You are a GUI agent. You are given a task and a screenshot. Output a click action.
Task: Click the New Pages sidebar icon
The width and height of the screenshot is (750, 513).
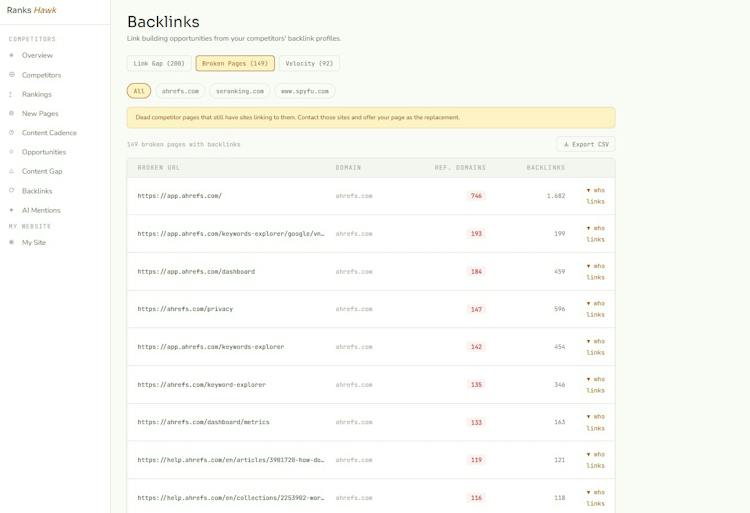pyautogui.click(x=11, y=113)
